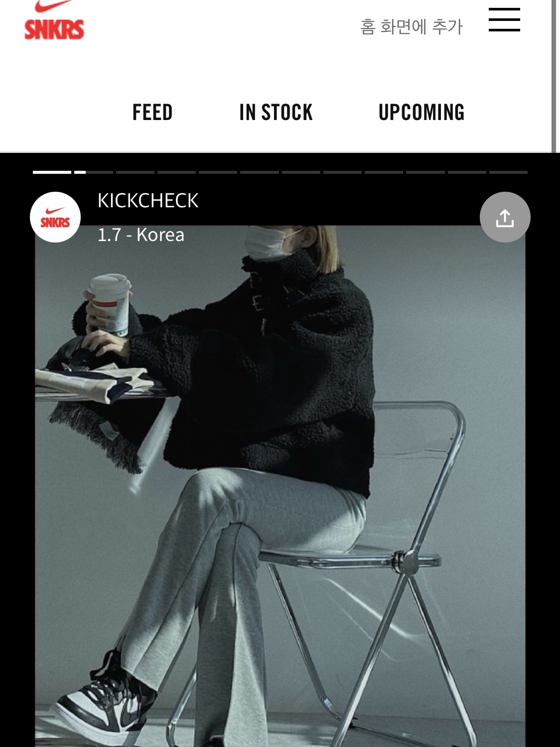Open the hamburger menu
Viewport: 560px width, 747px height.
click(x=504, y=19)
